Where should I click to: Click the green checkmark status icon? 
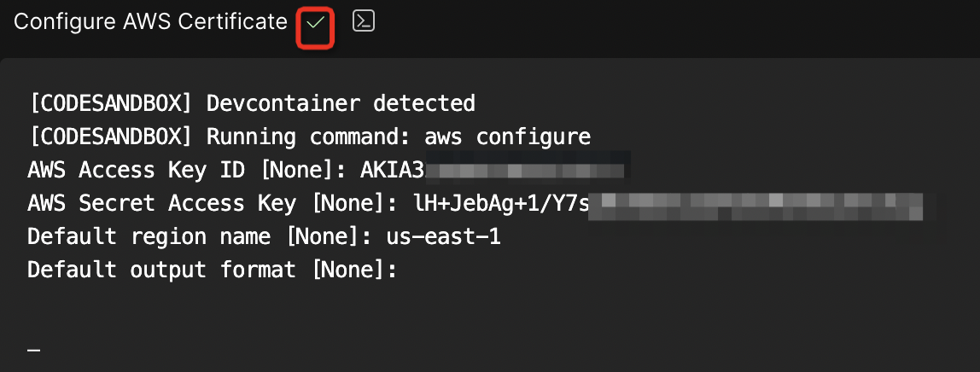315,23
